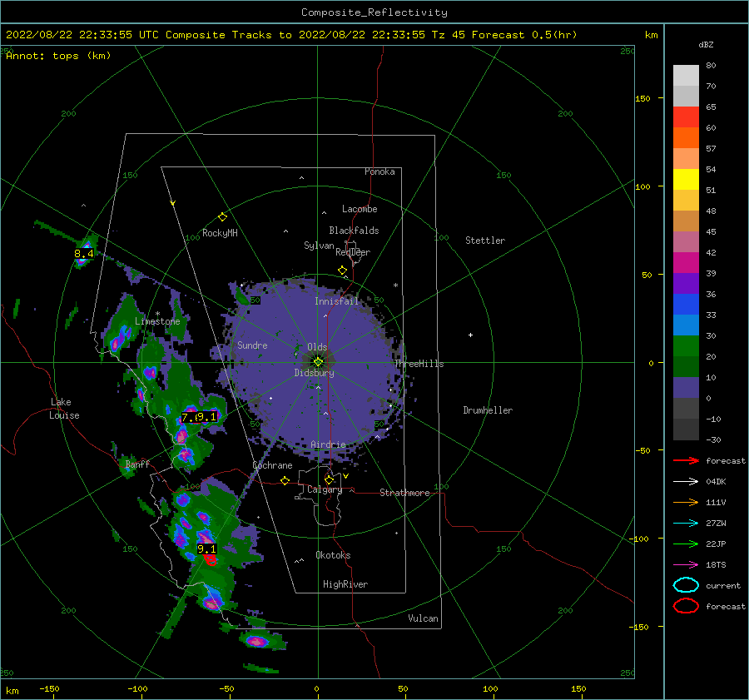Click the Lacombe city label
749x700 pixels.
click(x=360, y=209)
